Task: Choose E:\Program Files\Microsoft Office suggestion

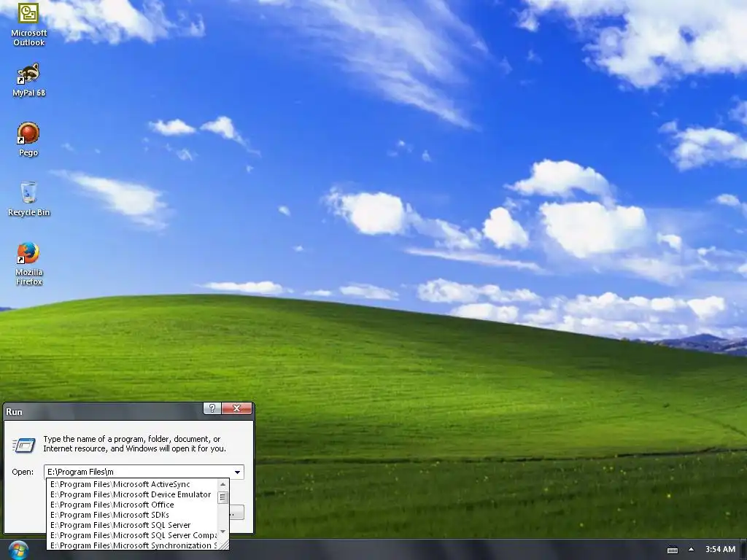Action: [133, 505]
